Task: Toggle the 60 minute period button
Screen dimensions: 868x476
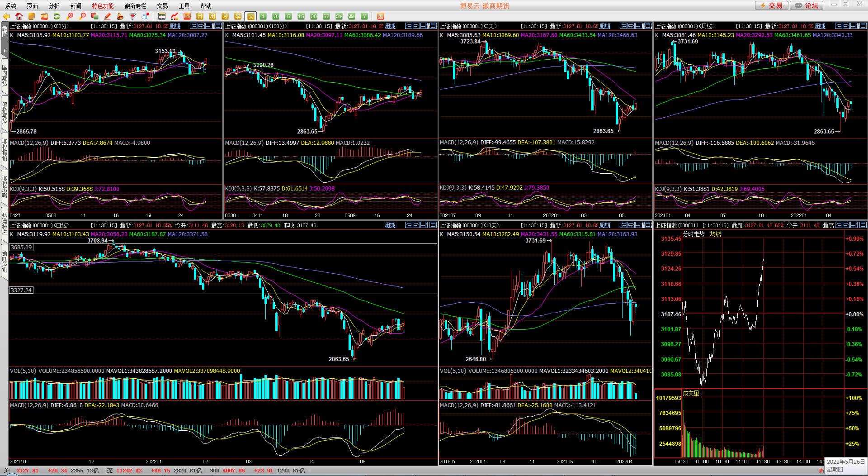Action: tap(326, 16)
